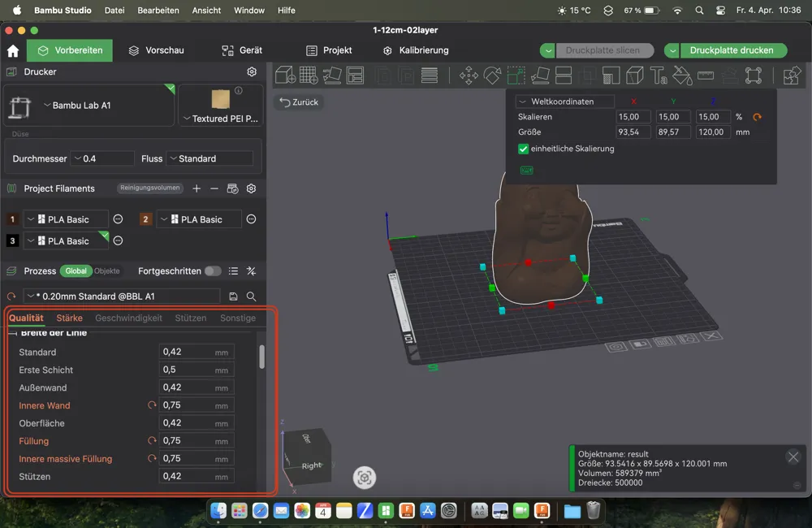812x528 pixels.
Task: Click filament 2 color swatch
Action: (x=145, y=219)
